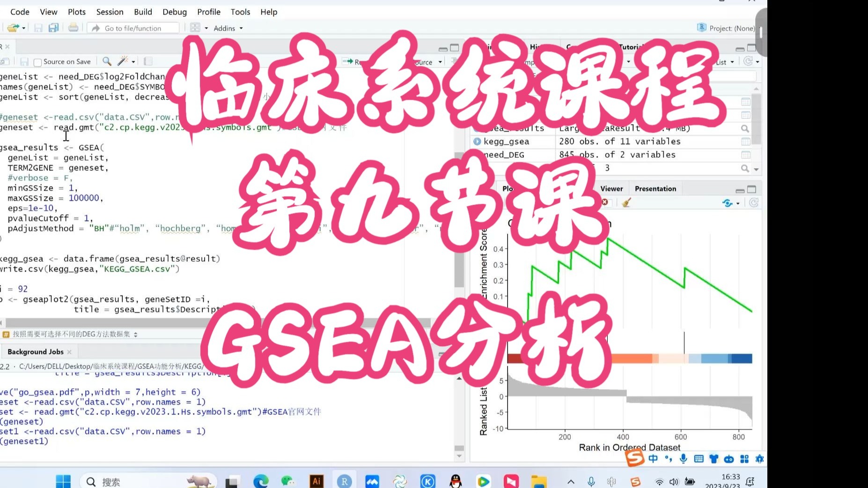
Task: Switch to the Background Jobs tab
Action: pyautogui.click(x=37, y=351)
